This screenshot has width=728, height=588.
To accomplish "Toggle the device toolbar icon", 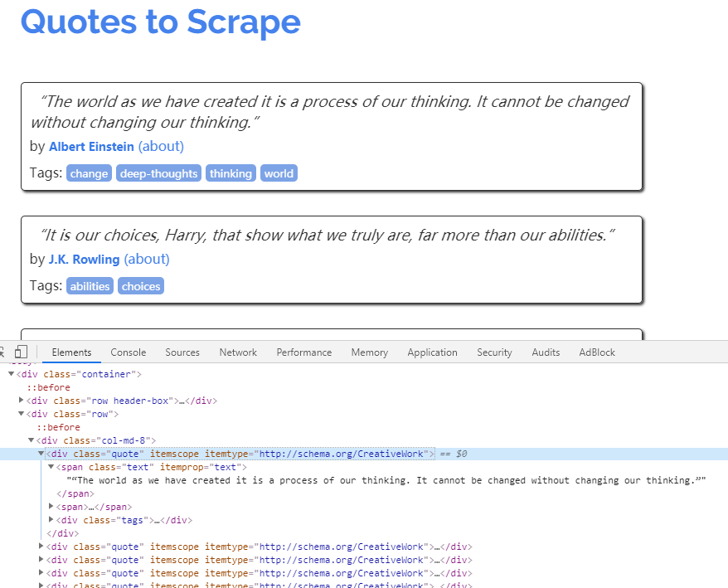I will point(22,352).
